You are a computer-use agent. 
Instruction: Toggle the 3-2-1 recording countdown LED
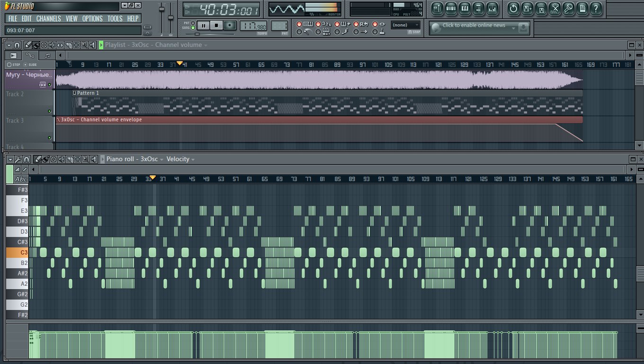(318, 24)
